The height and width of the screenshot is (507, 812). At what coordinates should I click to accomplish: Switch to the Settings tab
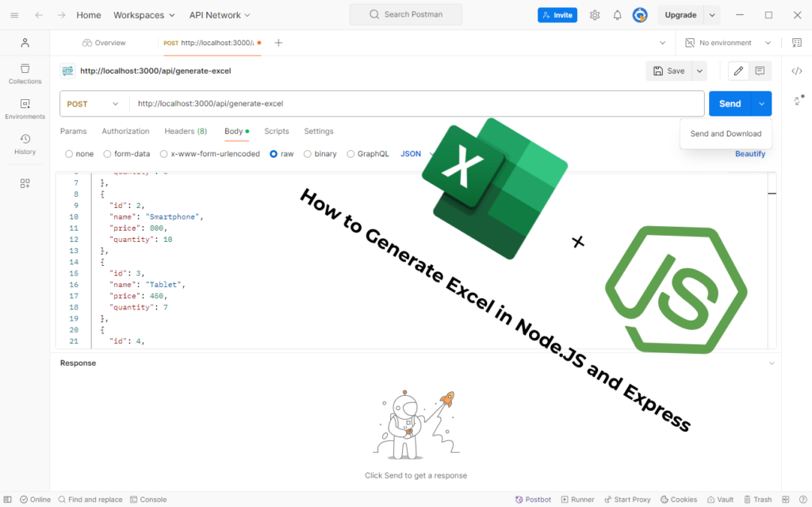[x=319, y=131]
